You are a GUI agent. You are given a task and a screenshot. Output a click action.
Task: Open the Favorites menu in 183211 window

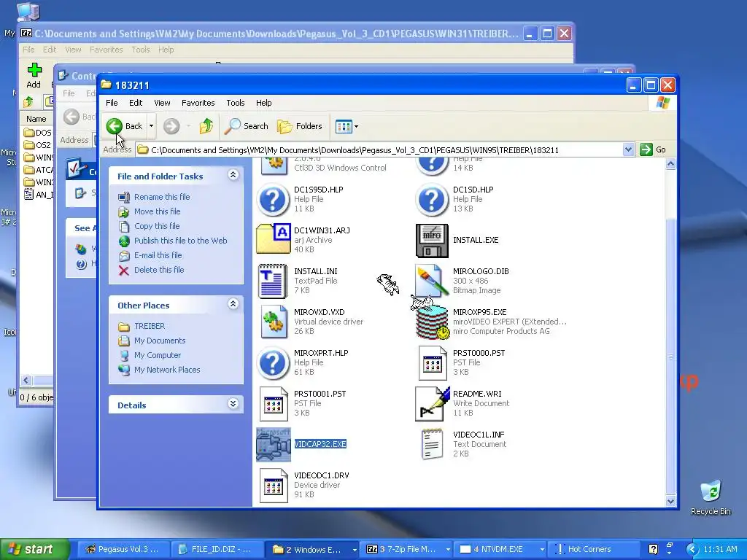[198, 103]
